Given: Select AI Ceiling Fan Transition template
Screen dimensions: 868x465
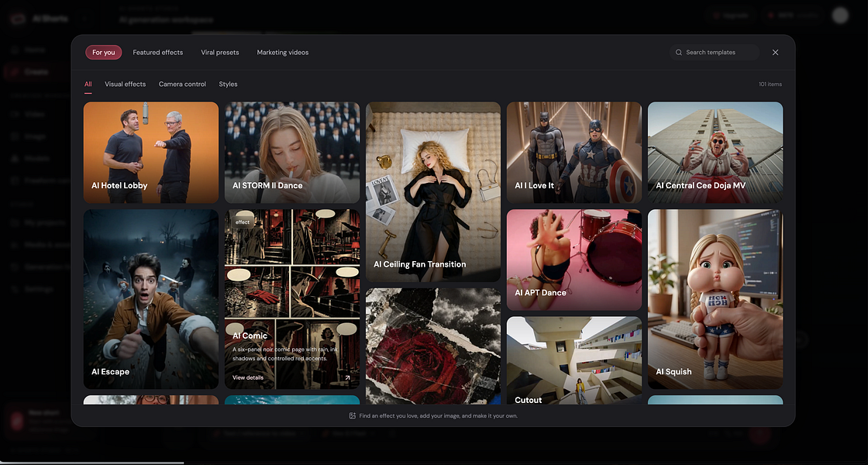Looking at the screenshot, I should [433, 192].
